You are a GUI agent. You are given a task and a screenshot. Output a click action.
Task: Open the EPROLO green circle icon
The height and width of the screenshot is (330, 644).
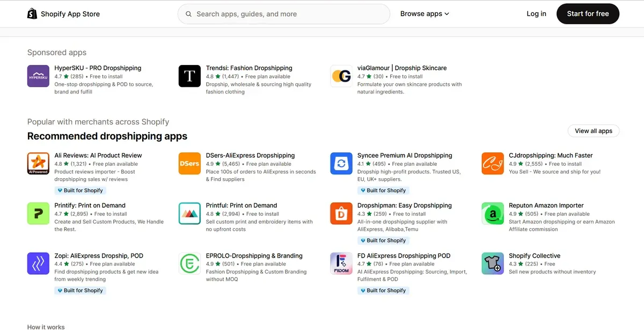pyautogui.click(x=189, y=263)
